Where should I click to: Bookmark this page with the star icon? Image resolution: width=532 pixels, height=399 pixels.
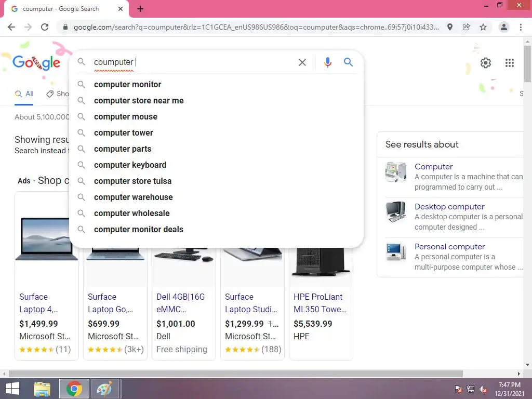(x=483, y=27)
